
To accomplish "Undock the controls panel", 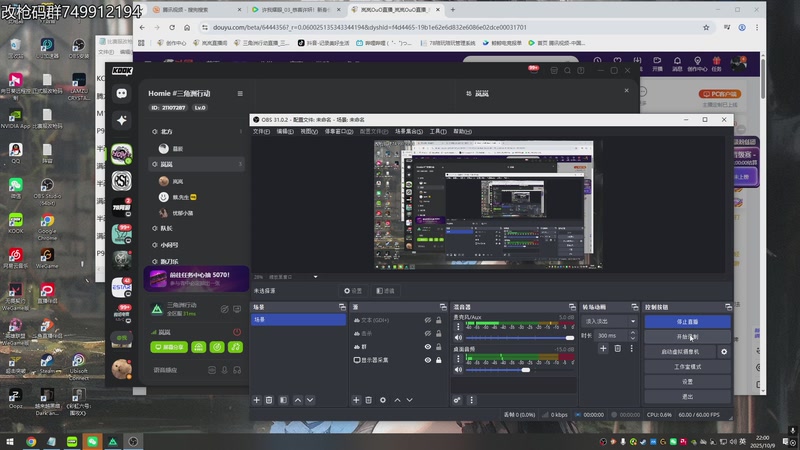I will (728, 307).
